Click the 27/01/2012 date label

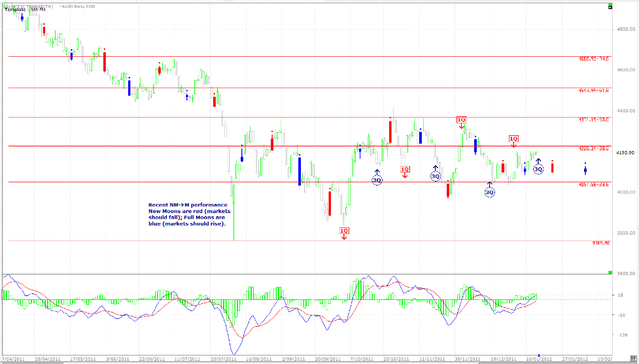(x=575, y=359)
